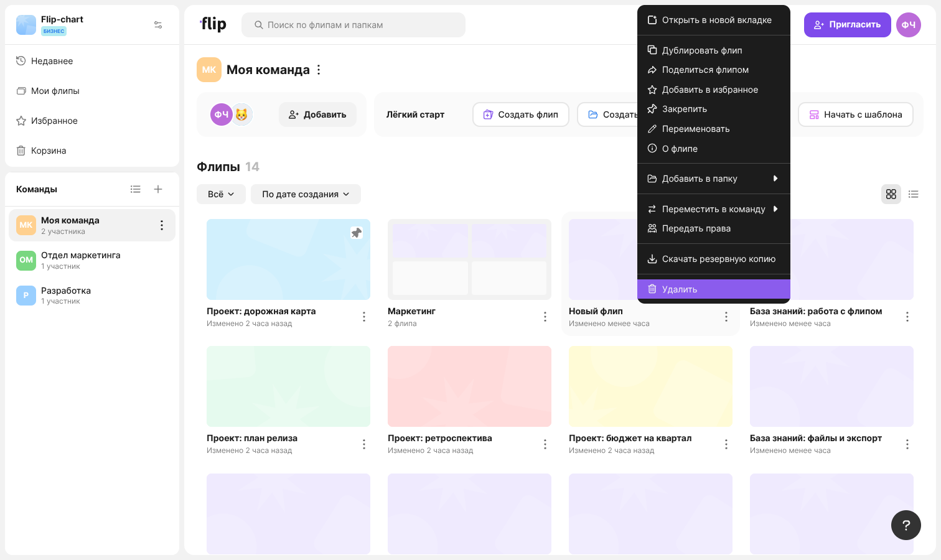Viewport: 941px width, 560px height.
Task: Expand the Всё filter dropdown
Action: pos(221,194)
